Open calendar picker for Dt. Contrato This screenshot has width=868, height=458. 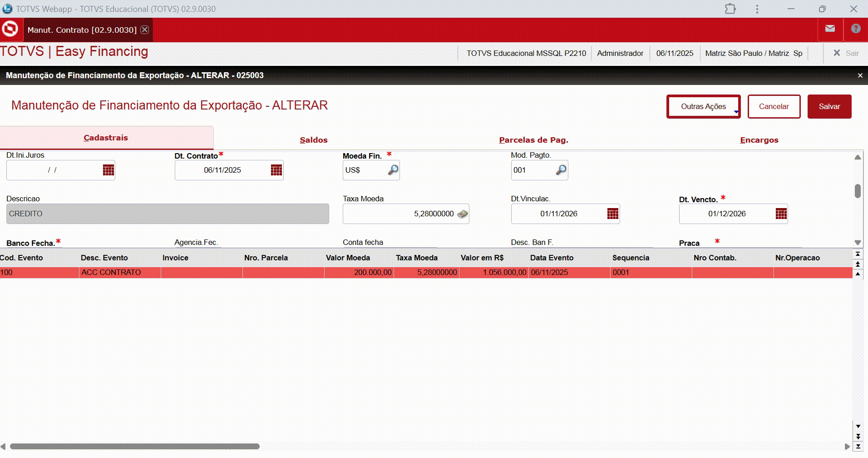tap(276, 170)
